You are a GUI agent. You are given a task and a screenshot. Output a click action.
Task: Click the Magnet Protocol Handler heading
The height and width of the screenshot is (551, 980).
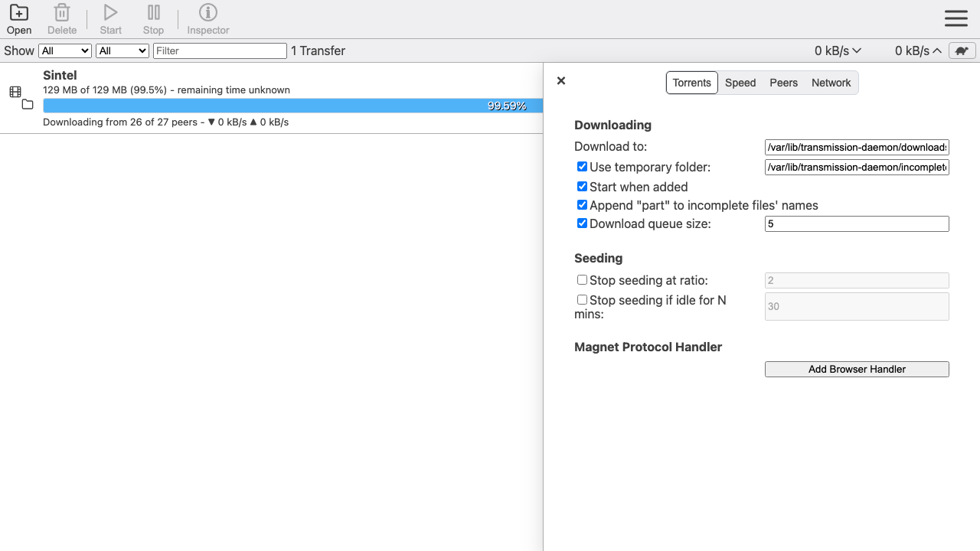point(648,347)
